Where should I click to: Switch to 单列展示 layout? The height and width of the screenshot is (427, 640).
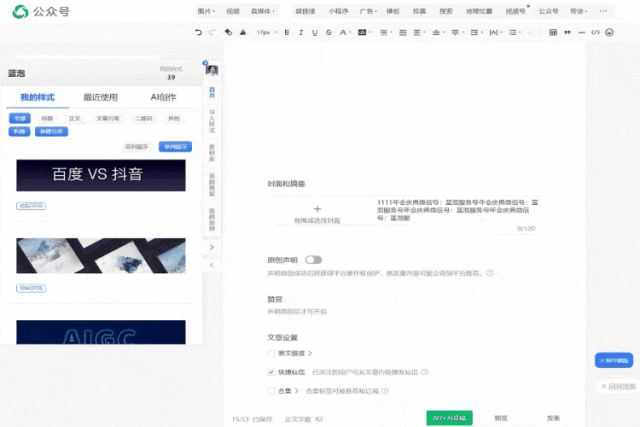(175, 147)
